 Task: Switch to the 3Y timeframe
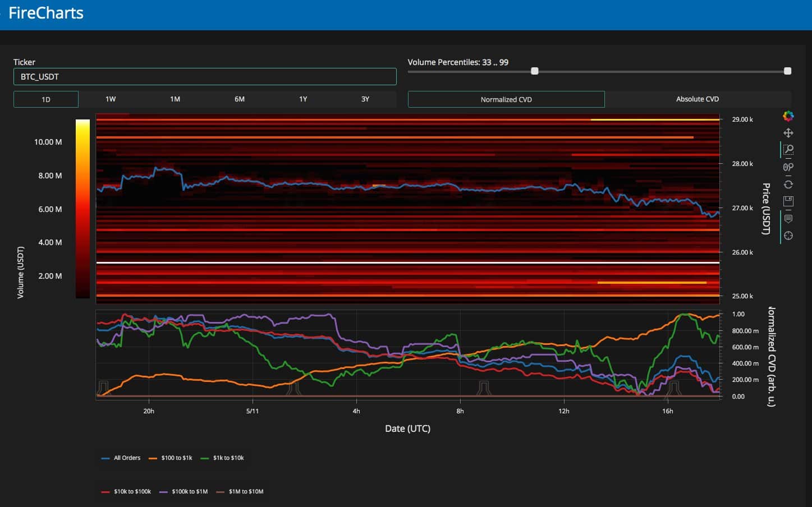[365, 99]
